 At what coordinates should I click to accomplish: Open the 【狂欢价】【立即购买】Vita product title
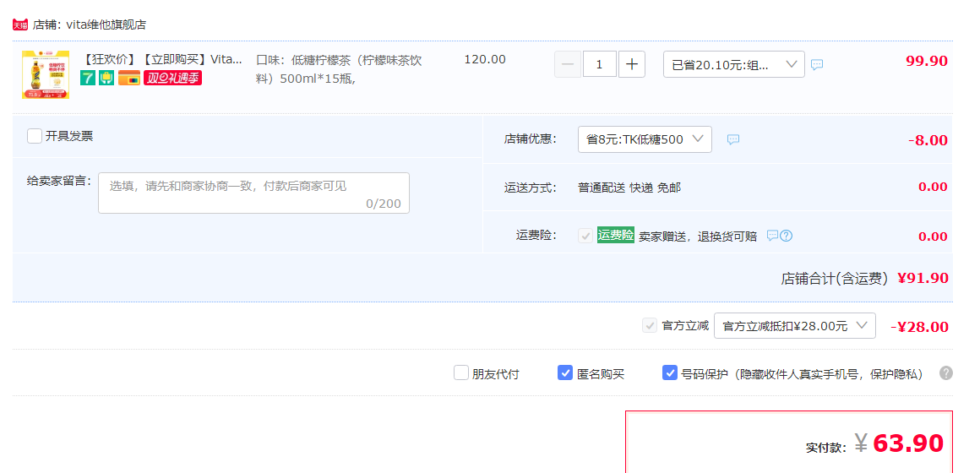162,60
